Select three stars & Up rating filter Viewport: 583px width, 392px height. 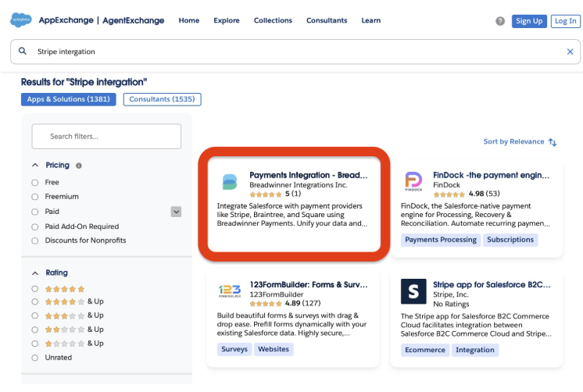point(35,315)
